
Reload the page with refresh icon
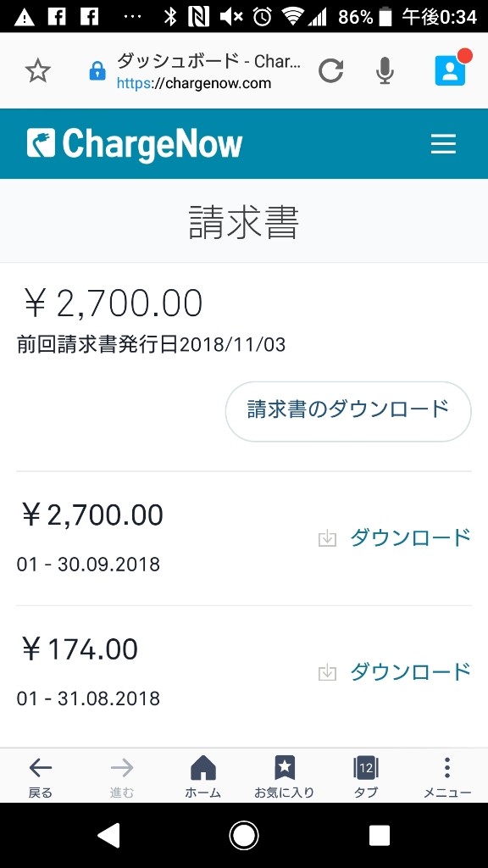(x=331, y=71)
